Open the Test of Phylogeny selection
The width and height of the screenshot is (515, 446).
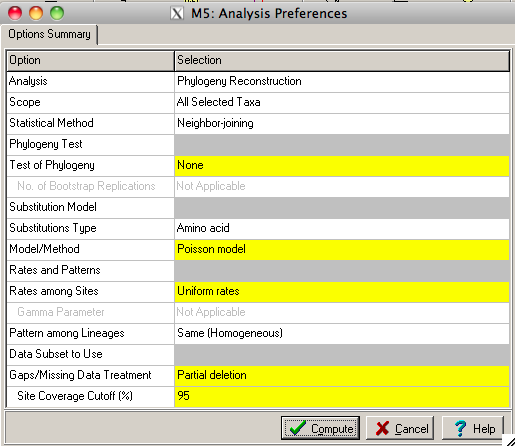pos(342,166)
